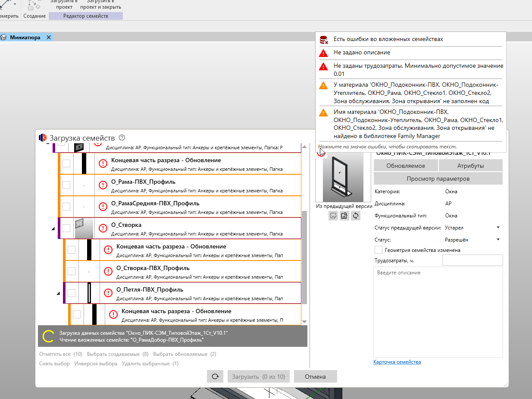Click error icon on О_Петля-ПВХ_Профиль row
The height and width of the screenshot is (399, 532).
108,293
